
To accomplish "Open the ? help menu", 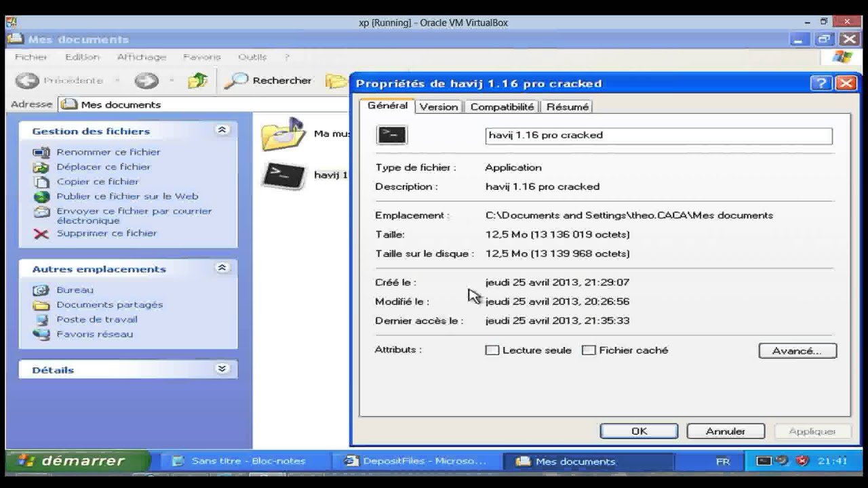I will pyautogui.click(x=287, y=57).
